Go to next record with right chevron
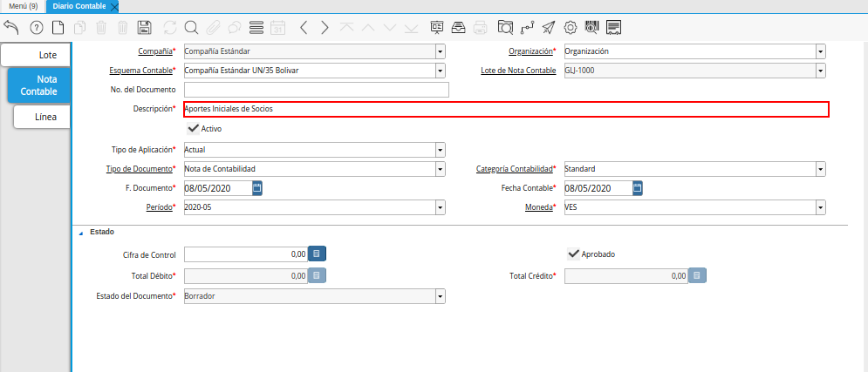This screenshot has height=372, width=868. pos(325,27)
